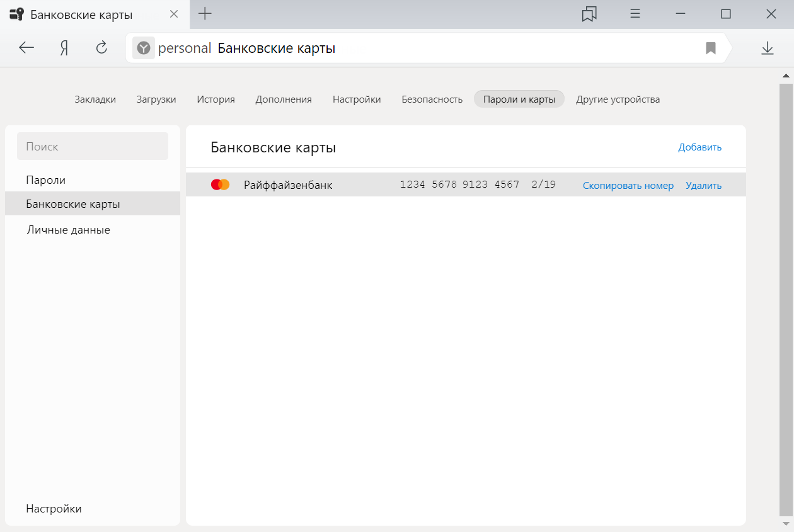Click the Yandex site icon in address bar

[x=144, y=48]
